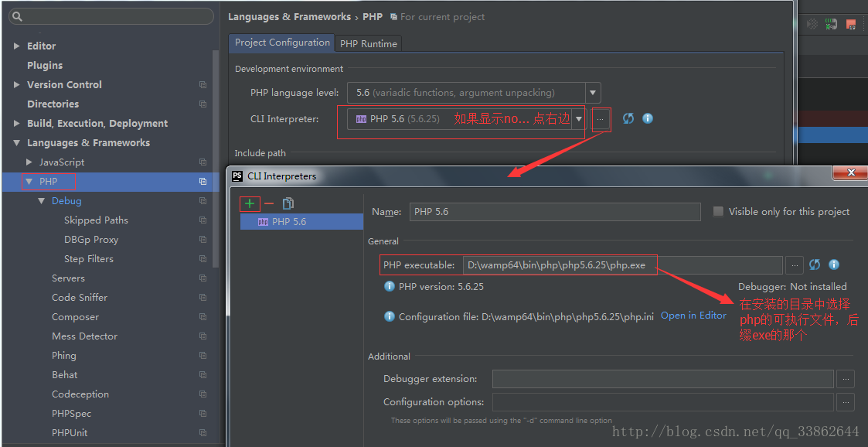Click the PHP executable path field
The height and width of the screenshot is (447, 868).
coord(623,265)
